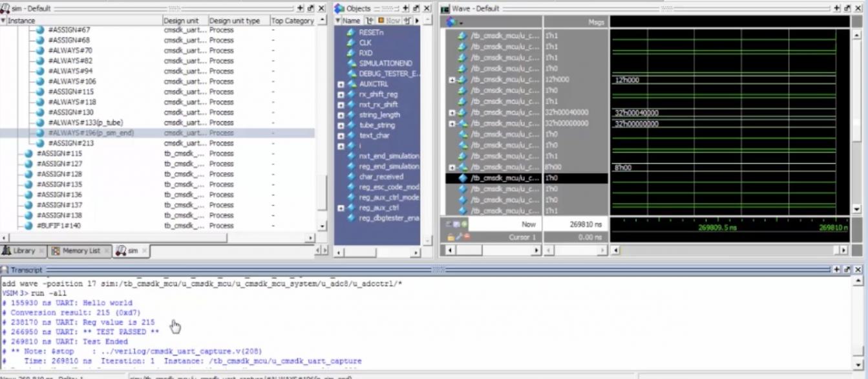This screenshot has height=379, width=868.
Task: Expand the rx_shift_reg signal
Action: click(341, 94)
